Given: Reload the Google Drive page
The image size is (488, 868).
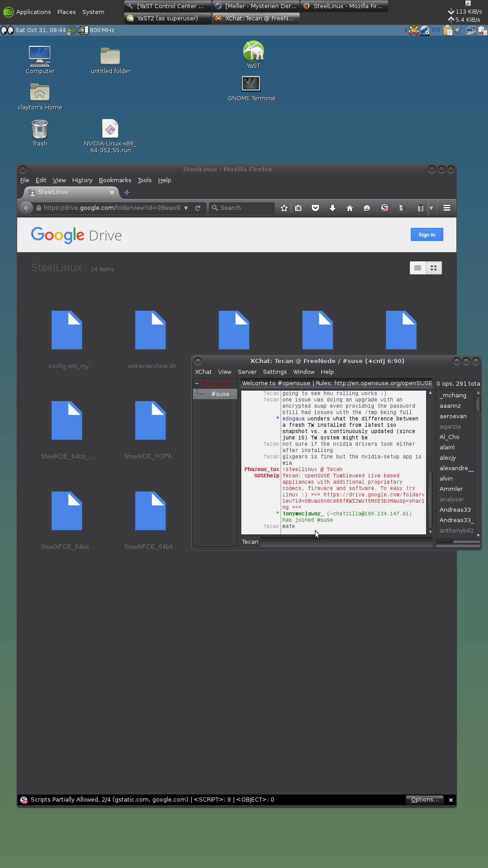Looking at the screenshot, I should pos(197,208).
